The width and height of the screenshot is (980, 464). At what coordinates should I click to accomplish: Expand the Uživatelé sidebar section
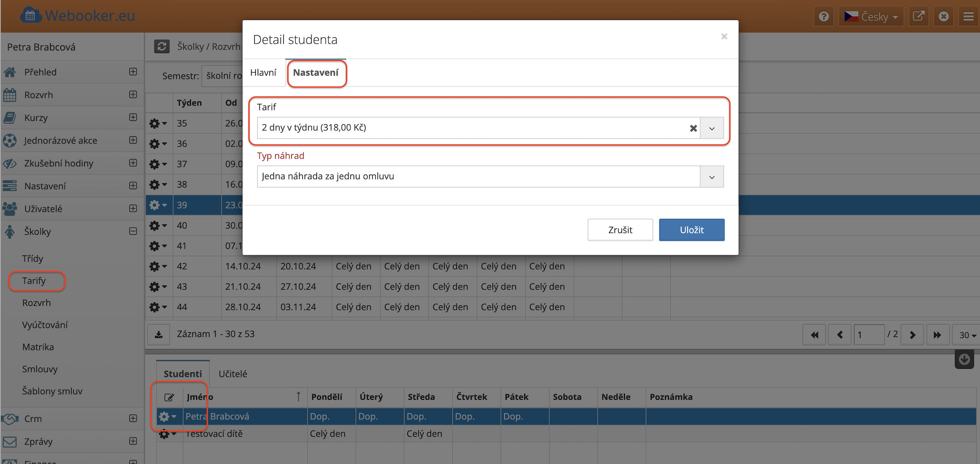pyautogui.click(x=133, y=209)
